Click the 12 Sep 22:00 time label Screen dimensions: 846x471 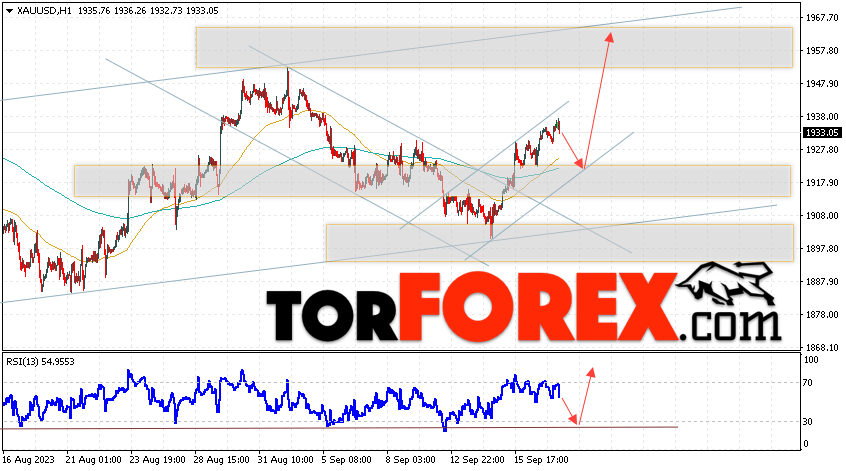pos(477,460)
